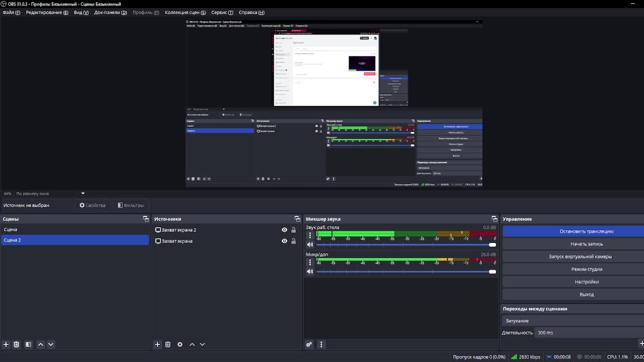Image resolution: width=644 pixels, height=362 pixels.
Task: Click the CPU: 1.1% status text
Action: coord(617,357)
